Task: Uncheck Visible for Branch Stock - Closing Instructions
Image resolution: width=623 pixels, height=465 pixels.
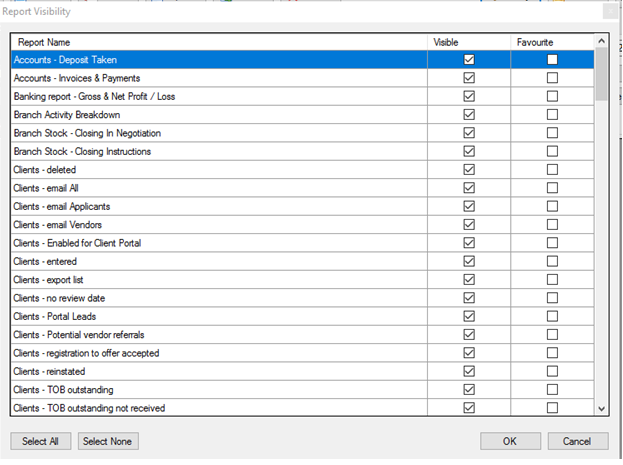Action: [469, 151]
